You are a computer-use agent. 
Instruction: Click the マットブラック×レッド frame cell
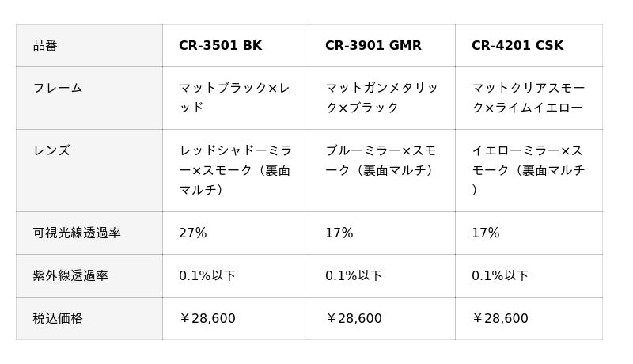coord(234,98)
